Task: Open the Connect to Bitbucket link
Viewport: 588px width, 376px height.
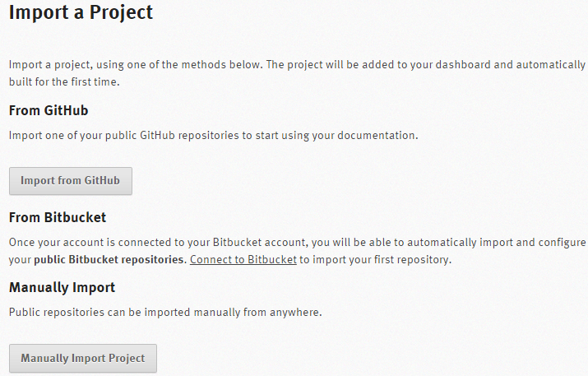Action: tap(243, 260)
